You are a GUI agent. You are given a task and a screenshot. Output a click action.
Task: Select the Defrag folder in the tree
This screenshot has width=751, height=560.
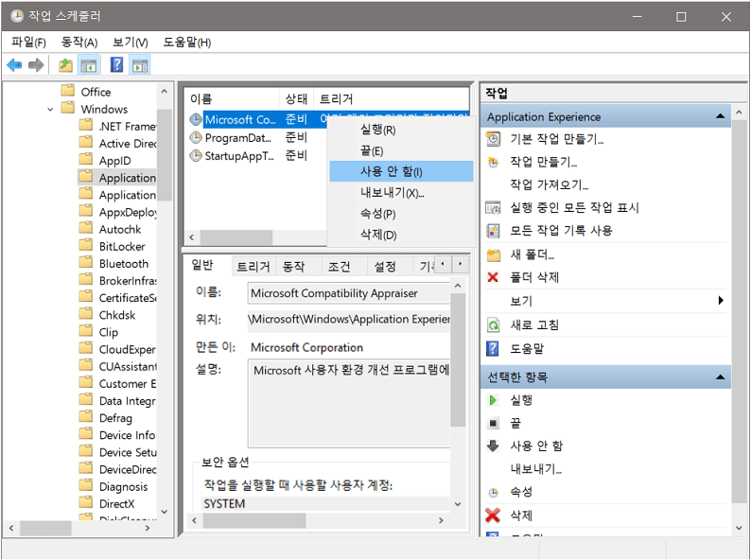click(115, 418)
